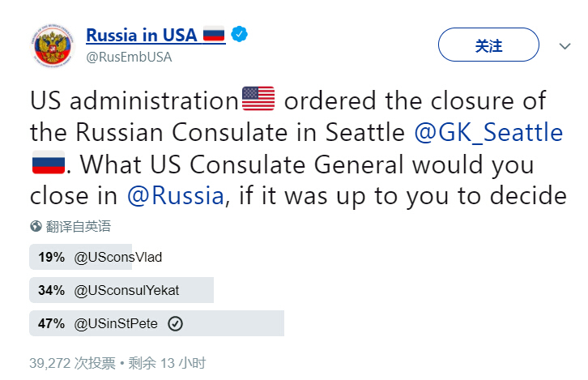
Task: Open the Russia in USA profile name
Action: click(142, 36)
